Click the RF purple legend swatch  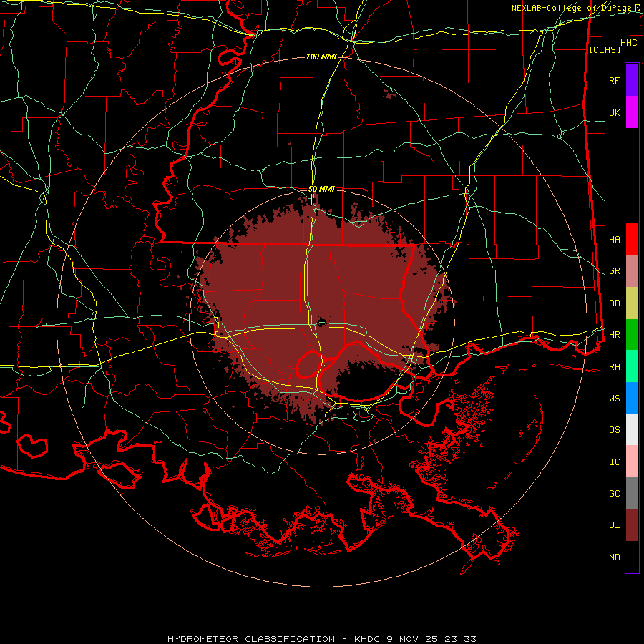[632, 80]
